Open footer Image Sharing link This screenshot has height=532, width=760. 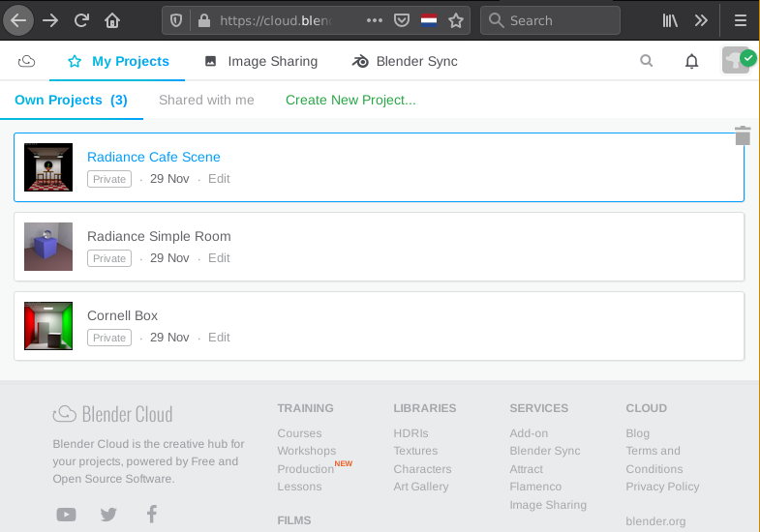pos(548,505)
